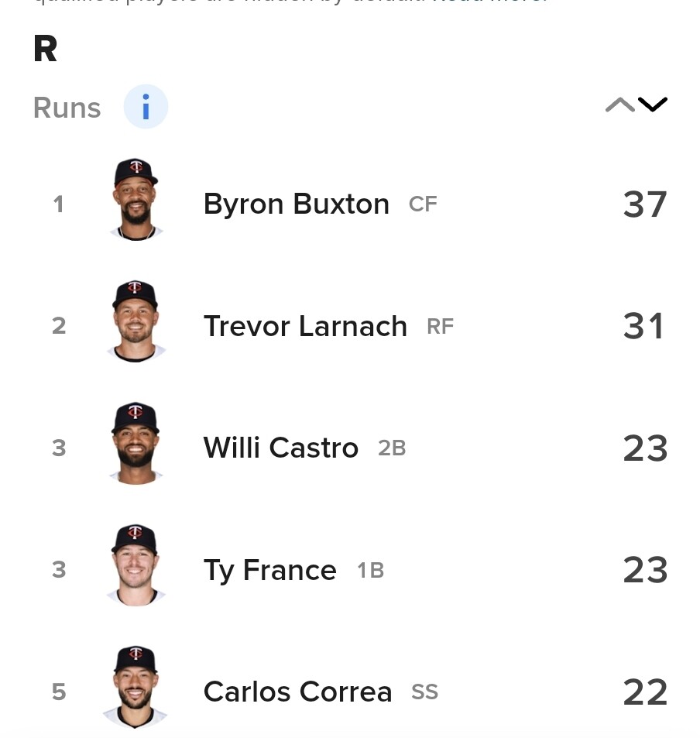
Task: Click the R stat heading
Action: (46, 50)
